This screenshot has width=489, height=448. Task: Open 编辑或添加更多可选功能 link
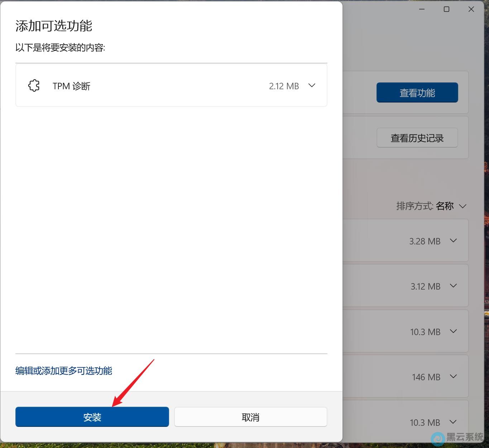tap(63, 371)
